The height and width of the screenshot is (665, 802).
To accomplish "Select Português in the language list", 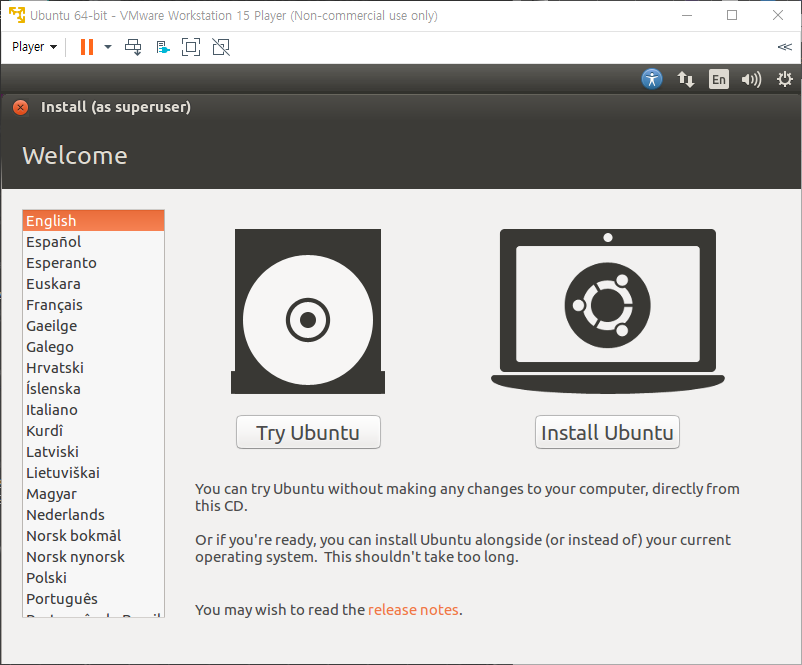I will click(94, 598).
